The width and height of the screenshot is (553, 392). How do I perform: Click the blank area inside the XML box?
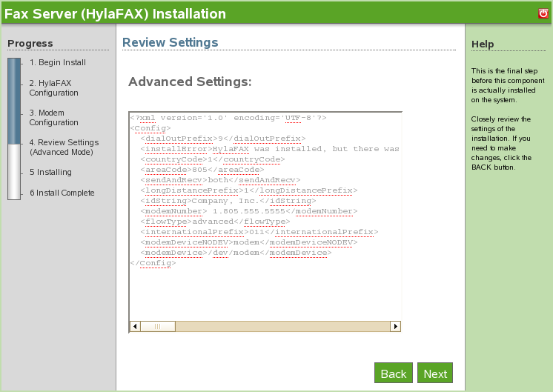pyautogui.click(x=265, y=293)
